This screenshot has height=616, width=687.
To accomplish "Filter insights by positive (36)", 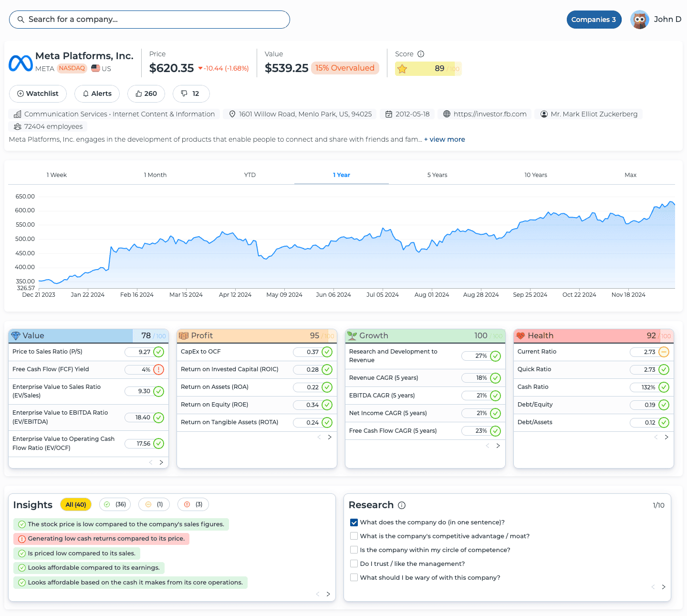I will pos(115,505).
